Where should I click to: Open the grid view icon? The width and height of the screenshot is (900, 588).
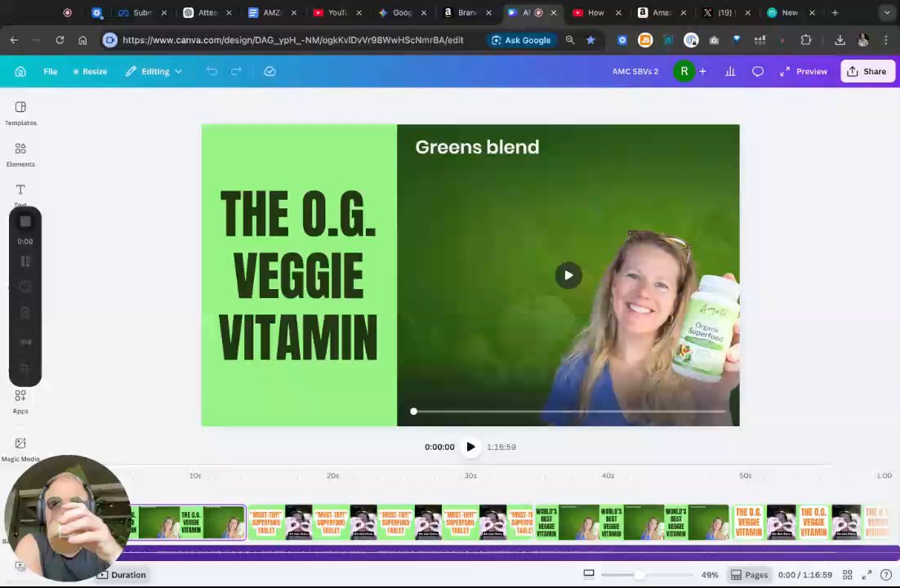847,575
